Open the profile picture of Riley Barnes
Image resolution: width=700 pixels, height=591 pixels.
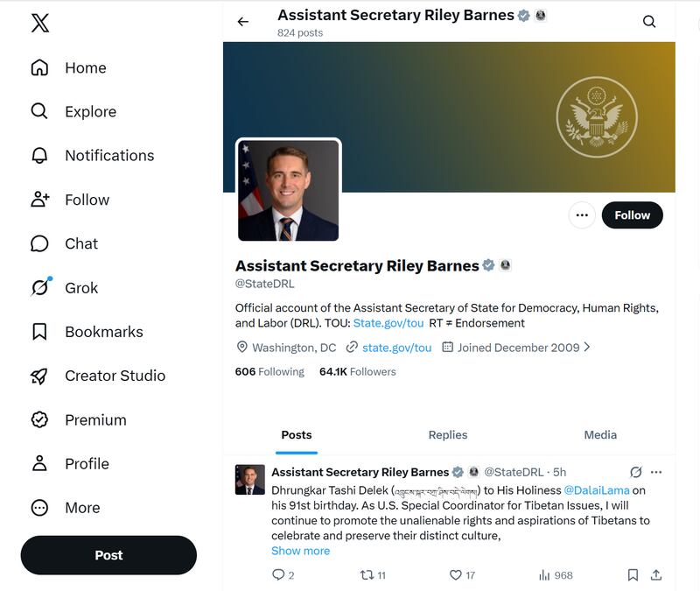pyautogui.click(x=289, y=191)
